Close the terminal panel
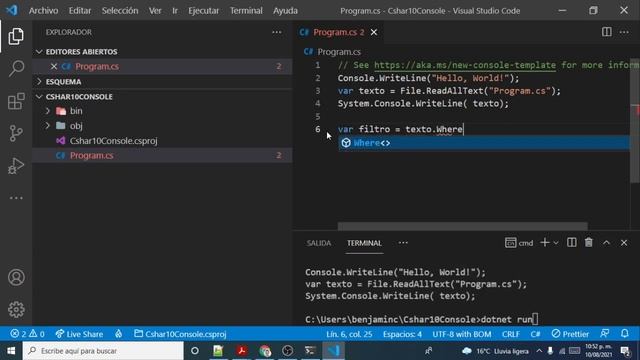The image size is (640, 360). coord(624,243)
